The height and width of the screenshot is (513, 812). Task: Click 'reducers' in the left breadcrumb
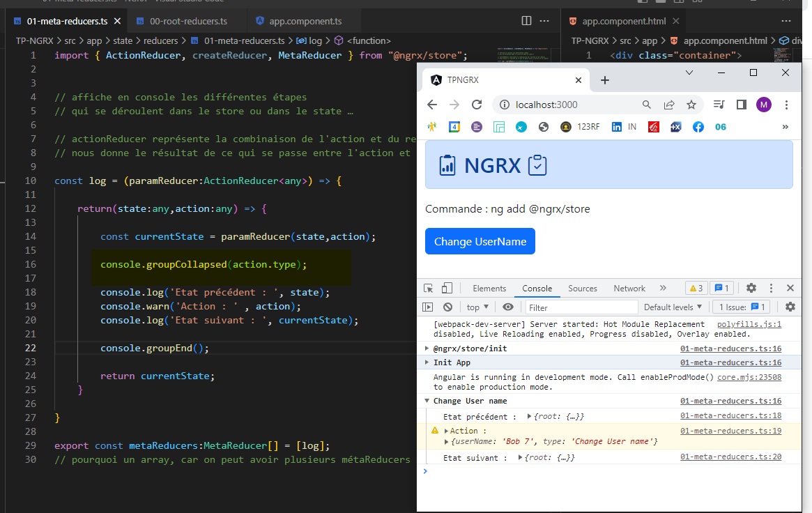click(160, 40)
